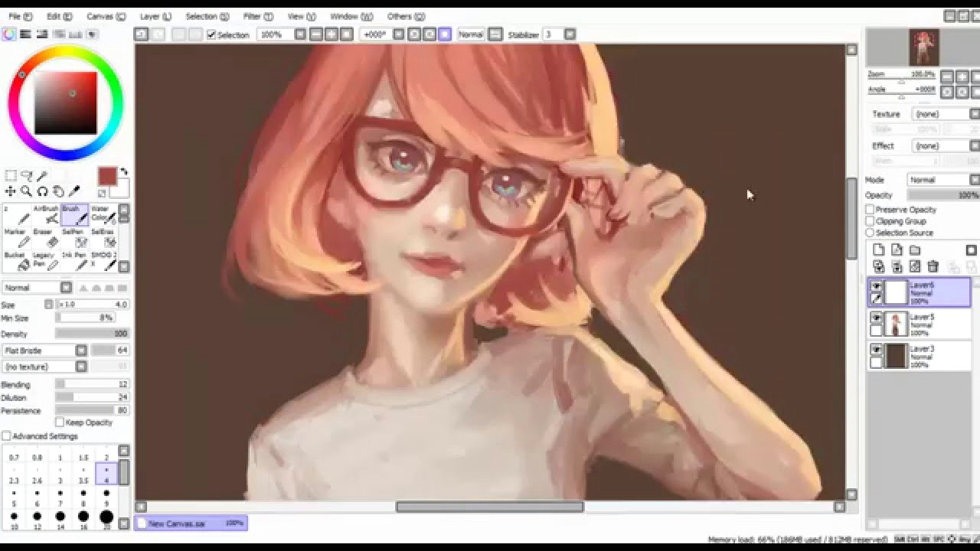Create a new layer set folder
This screenshot has height=551, width=980.
[915, 250]
